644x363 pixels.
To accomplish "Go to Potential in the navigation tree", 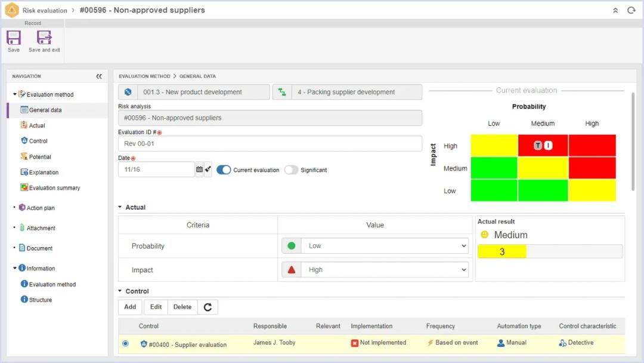I will coord(40,156).
